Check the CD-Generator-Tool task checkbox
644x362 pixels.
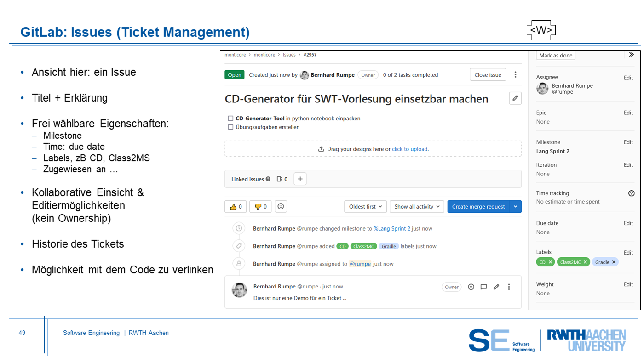click(231, 119)
